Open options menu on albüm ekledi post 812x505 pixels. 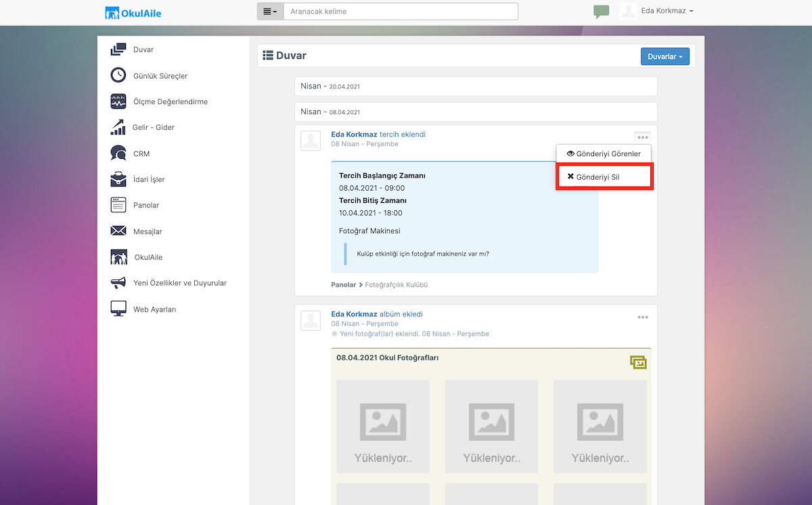643,317
